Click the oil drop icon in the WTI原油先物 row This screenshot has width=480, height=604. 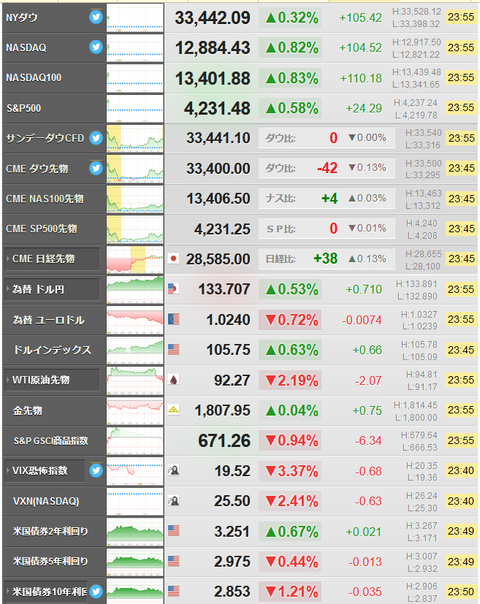pyautogui.click(x=174, y=380)
